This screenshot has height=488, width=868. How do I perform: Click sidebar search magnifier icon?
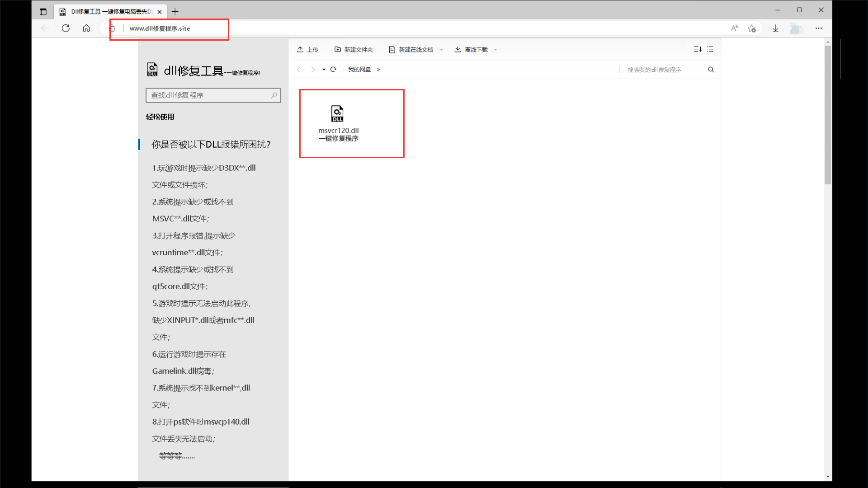click(274, 95)
